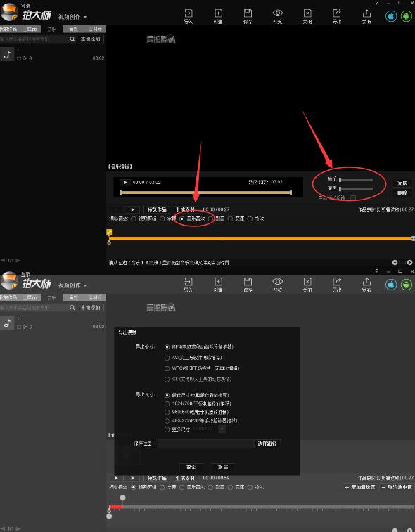Open 音乐 tab in music-editing window sidebar
The width and height of the screenshot is (415, 532).
coord(51,30)
